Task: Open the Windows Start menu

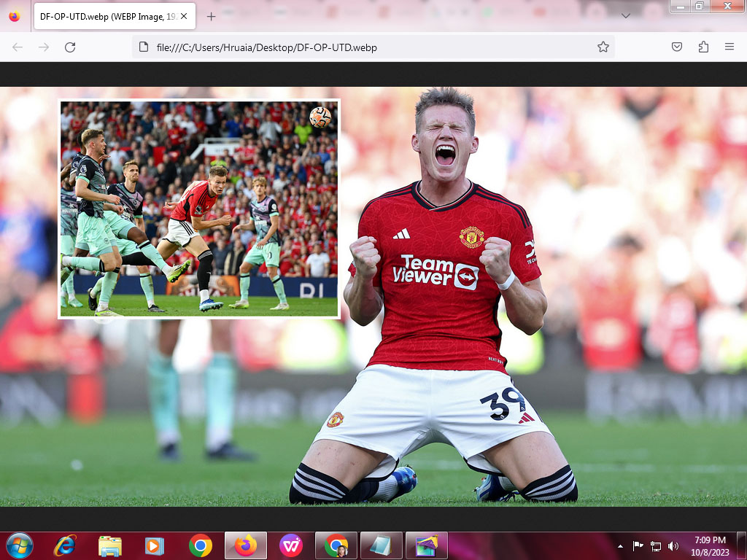Action: click(x=19, y=545)
